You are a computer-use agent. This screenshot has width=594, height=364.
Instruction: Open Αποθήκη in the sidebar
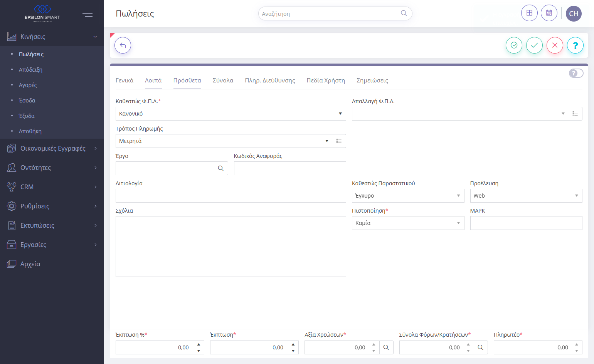coord(30,131)
